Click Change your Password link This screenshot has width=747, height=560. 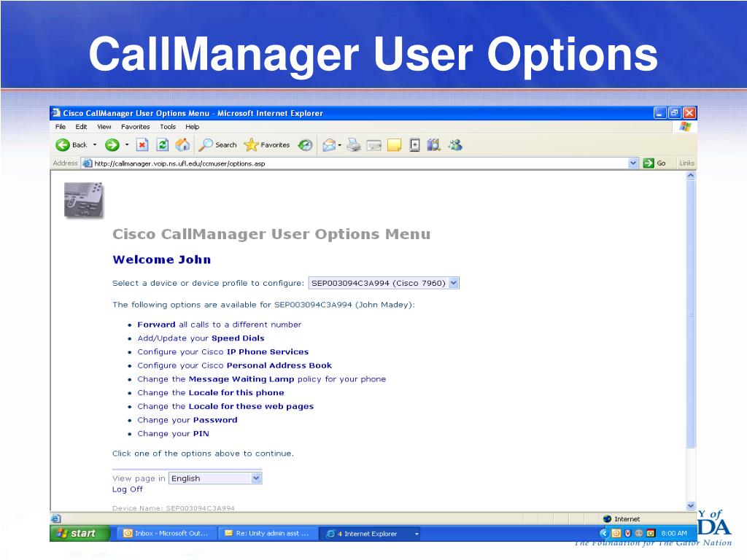click(x=187, y=420)
